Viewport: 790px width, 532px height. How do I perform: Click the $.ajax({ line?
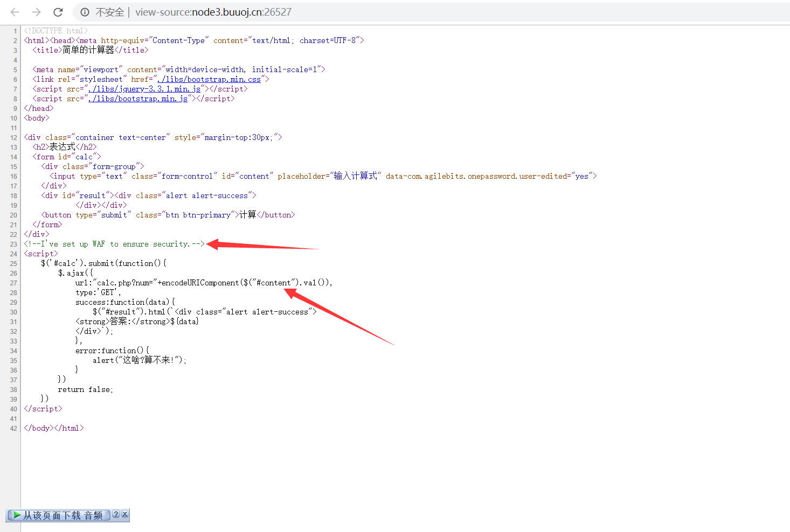(75, 273)
